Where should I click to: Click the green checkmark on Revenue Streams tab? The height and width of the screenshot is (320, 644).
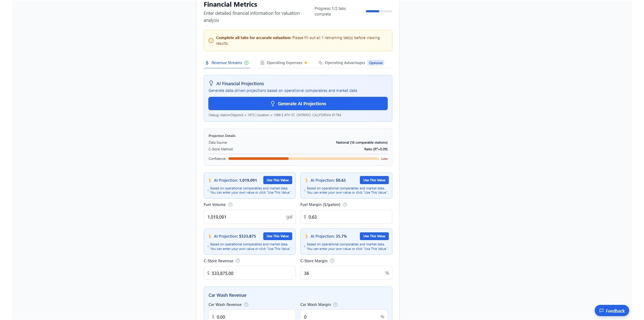pyautogui.click(x=246, y=62)
